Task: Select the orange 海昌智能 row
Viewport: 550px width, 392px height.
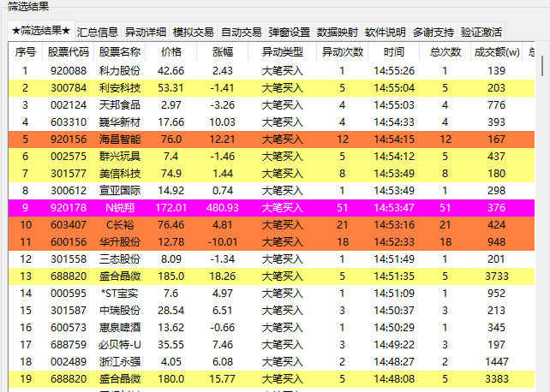Action: [x=271, y=140]
